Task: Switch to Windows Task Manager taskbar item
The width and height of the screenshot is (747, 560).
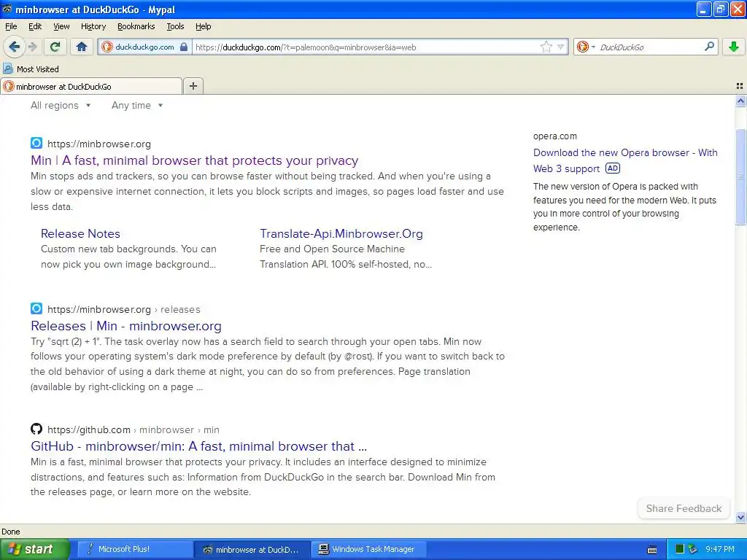Action: click(368, 549)
